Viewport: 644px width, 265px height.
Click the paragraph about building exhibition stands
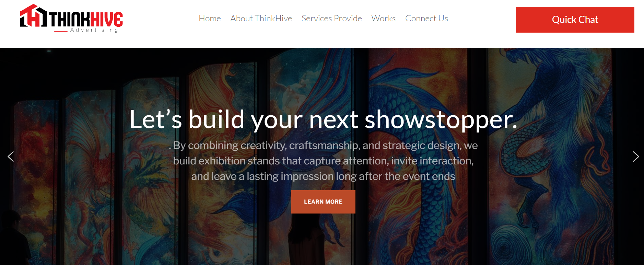(323, 161)
